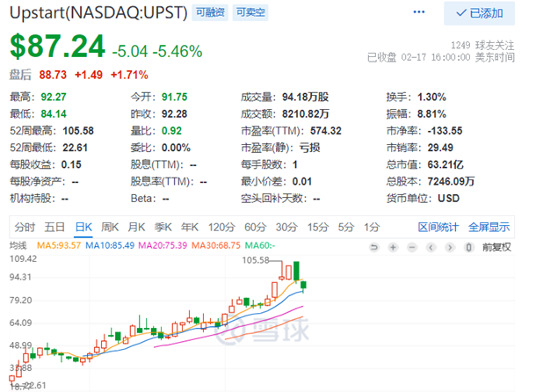536x392 pixels.
Task: Open the three-dot more options menu
Action: (419, 12)
